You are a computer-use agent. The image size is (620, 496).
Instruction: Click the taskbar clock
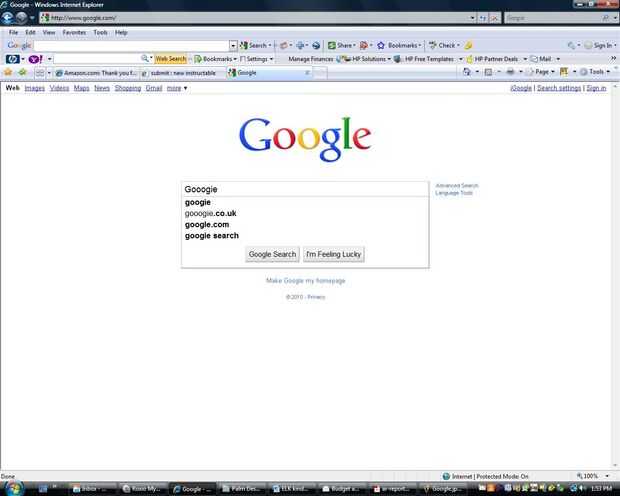(603, 488)
